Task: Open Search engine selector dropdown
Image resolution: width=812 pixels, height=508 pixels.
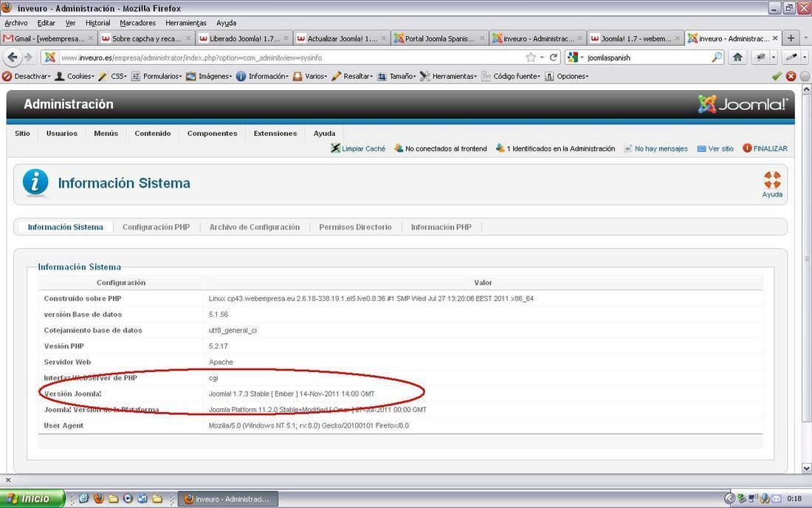Action: click(575, 58)
